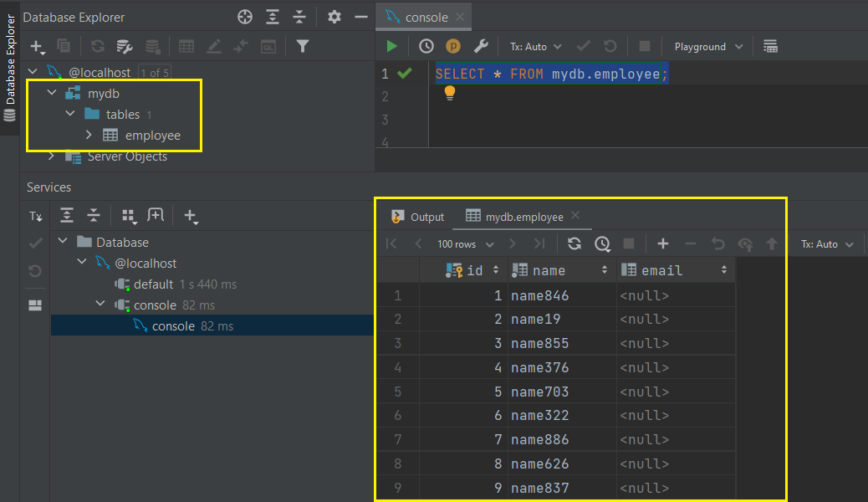
Task: Go to the next page of results
Action: coord(512,243)
